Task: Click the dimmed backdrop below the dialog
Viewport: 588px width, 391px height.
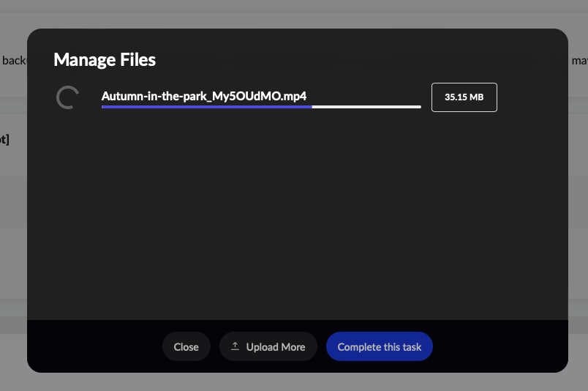Action: [293, 382]
